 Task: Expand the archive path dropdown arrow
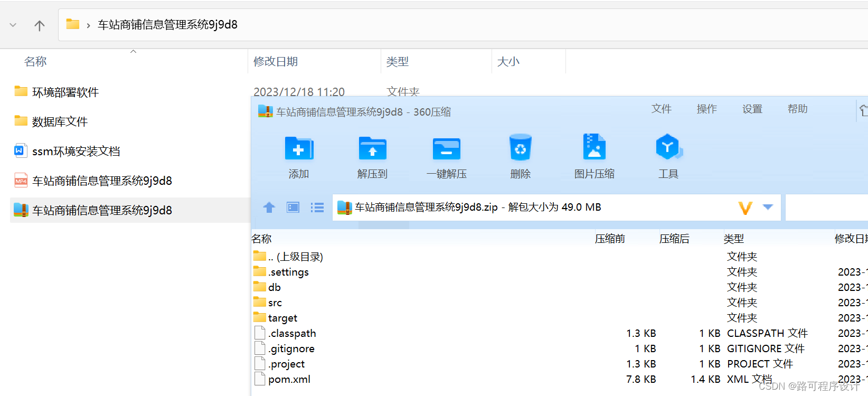click(768, 207)
